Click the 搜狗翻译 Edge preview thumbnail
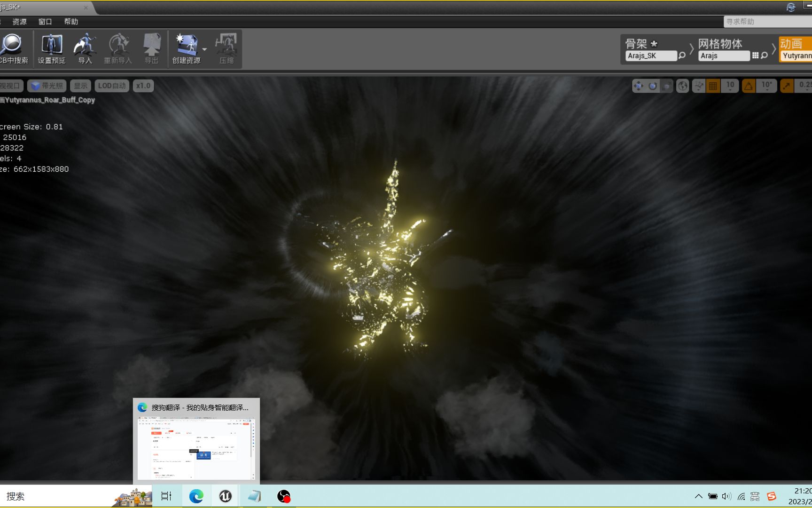The width and height of the screenshot is (812, 508). click(x=196, y=449)
